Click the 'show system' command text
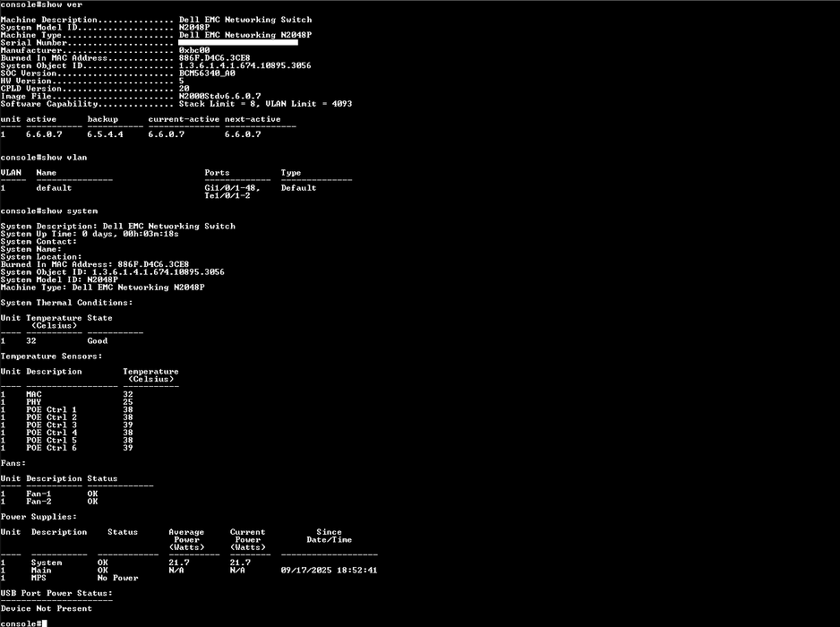The image size is (840, 627). [x=75, y=210]
